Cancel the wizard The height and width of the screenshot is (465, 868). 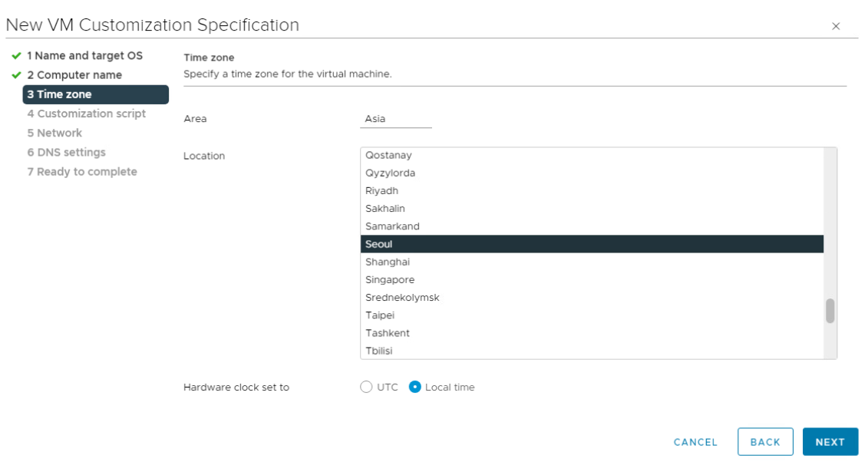(695, 442)
